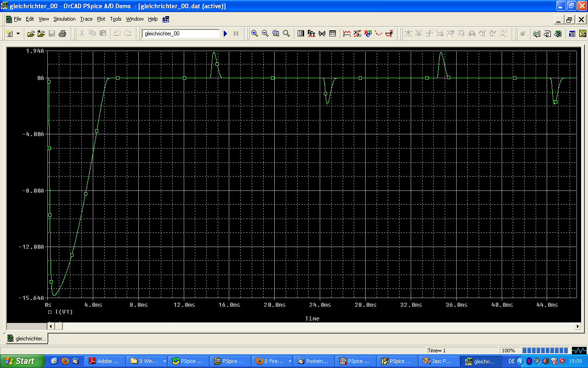Click the 1.94A y-axis label
This screenshot has width=588, height=368.
[x=35, y=51]
